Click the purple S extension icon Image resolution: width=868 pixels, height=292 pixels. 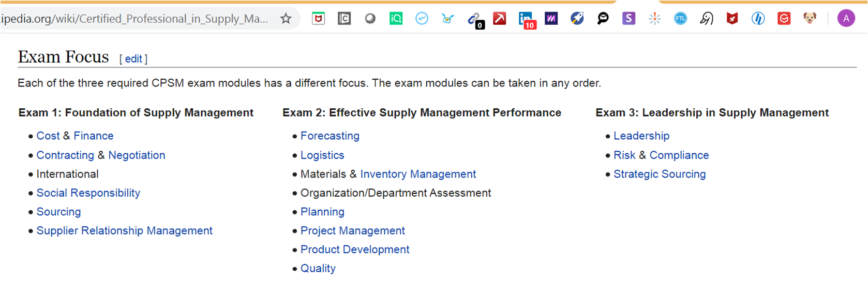coord(628,19)
